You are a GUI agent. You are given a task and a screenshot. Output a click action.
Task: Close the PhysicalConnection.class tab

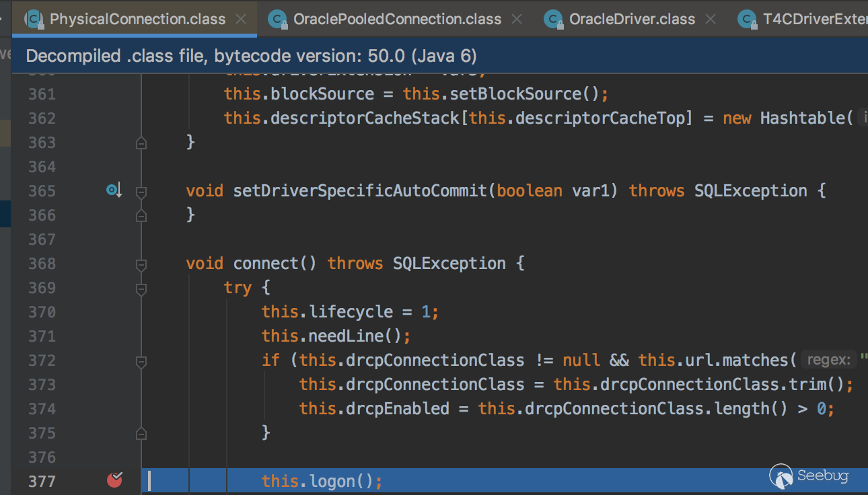pos(241,19)
